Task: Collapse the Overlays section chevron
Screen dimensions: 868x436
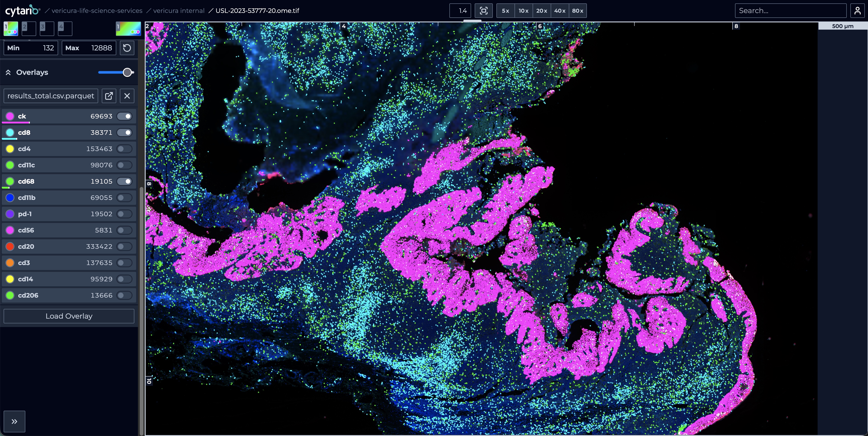Action: point(8,72)
